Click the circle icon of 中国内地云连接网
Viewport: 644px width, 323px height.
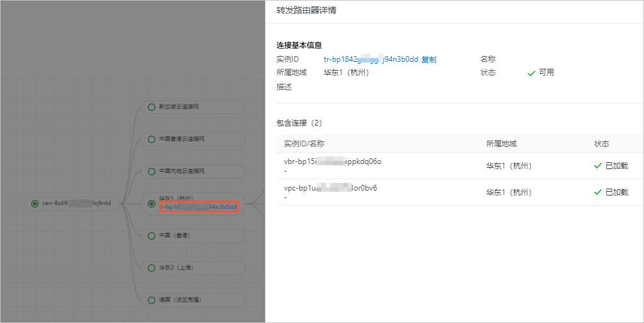(x=152, y=172)
